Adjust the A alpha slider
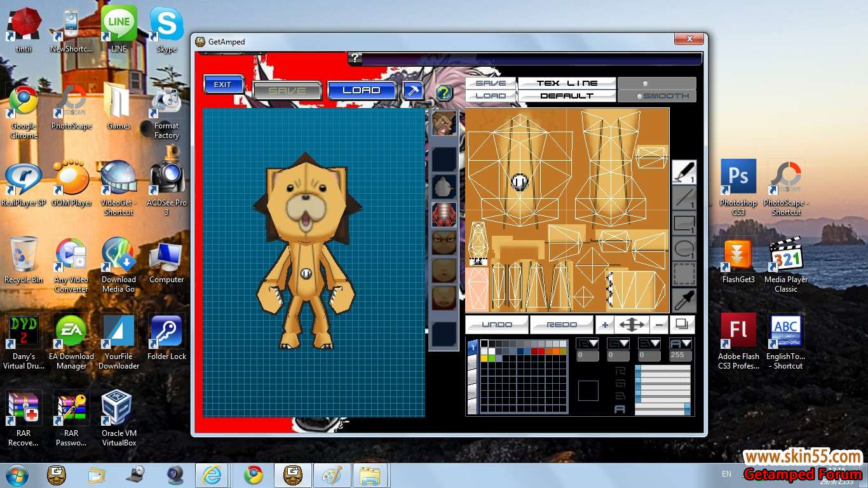The height and width of the screenshot is (488, 868). click(x=663, y=409)
